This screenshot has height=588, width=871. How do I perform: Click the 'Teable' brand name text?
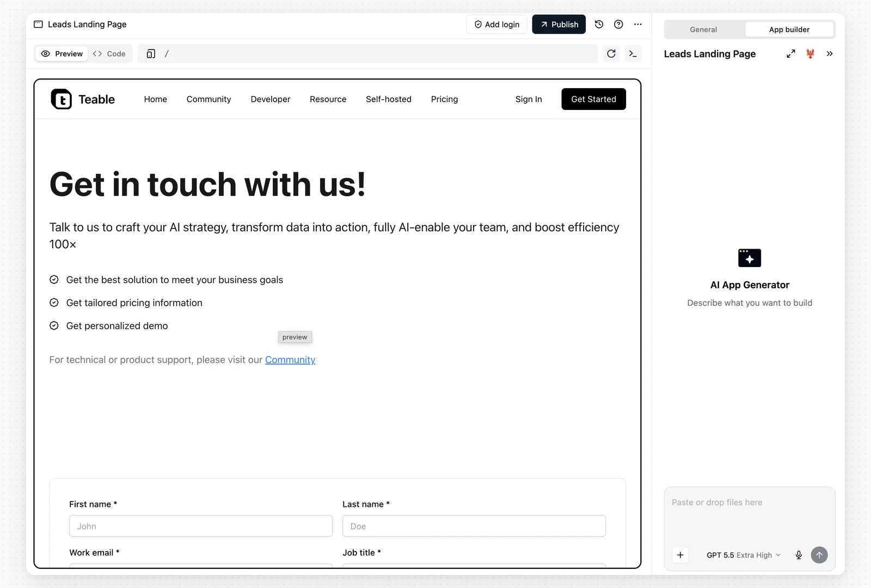click(x=96, y=100)
